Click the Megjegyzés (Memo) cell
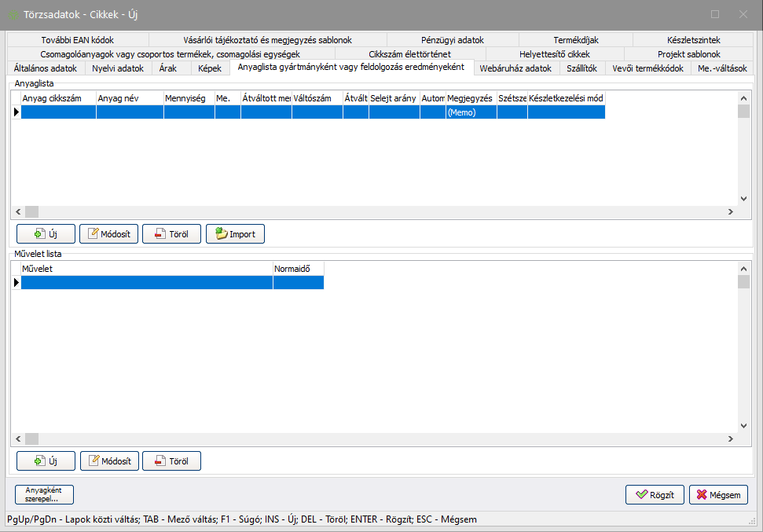The width and height of the screenshot is (763, 532). pyautogui.click(x=471, y=112)
